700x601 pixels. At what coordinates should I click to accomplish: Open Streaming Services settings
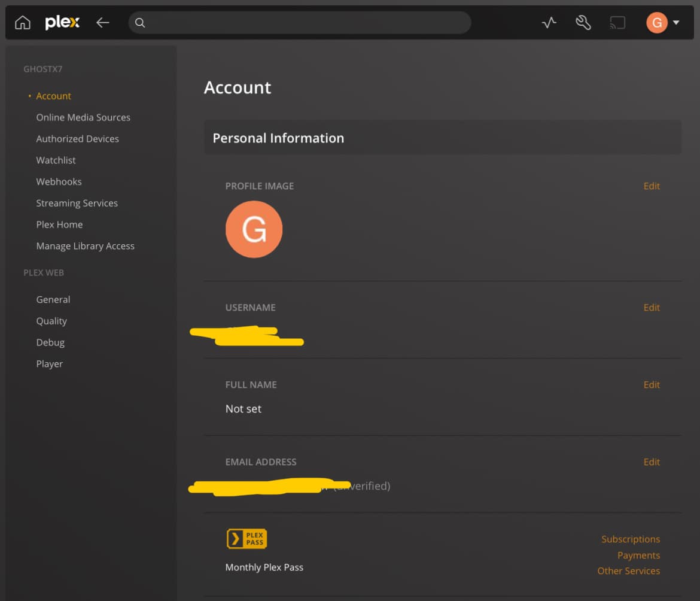click(x=77, y=203)
